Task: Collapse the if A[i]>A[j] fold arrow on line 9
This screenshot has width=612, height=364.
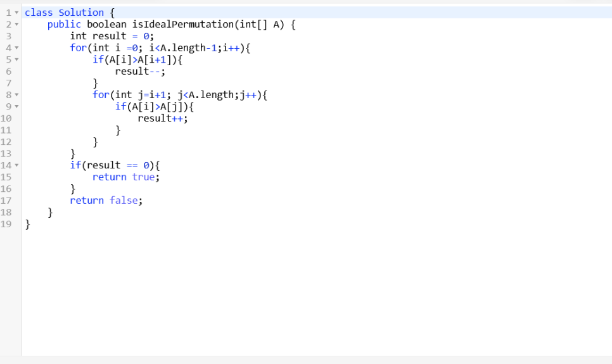Action: pos(16,106)
